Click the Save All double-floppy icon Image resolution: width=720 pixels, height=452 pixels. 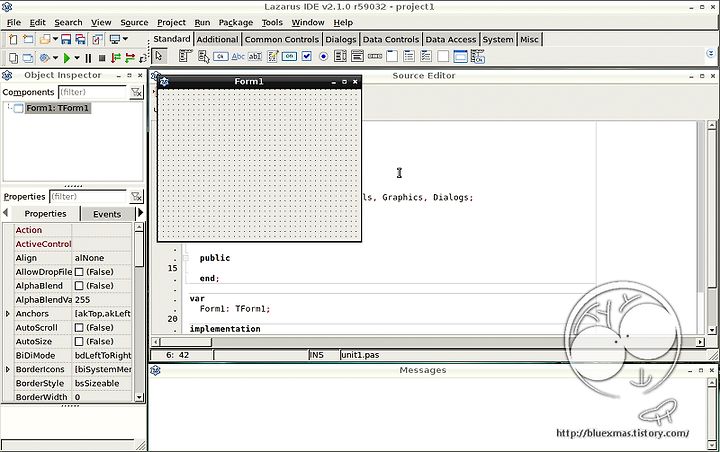80,40
